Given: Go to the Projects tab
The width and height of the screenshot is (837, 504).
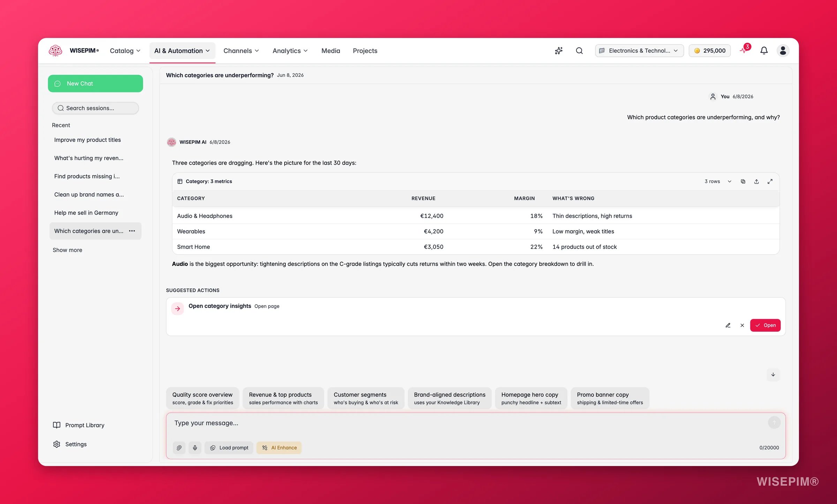Looking at the screenshot, I should tap(365, 51).
